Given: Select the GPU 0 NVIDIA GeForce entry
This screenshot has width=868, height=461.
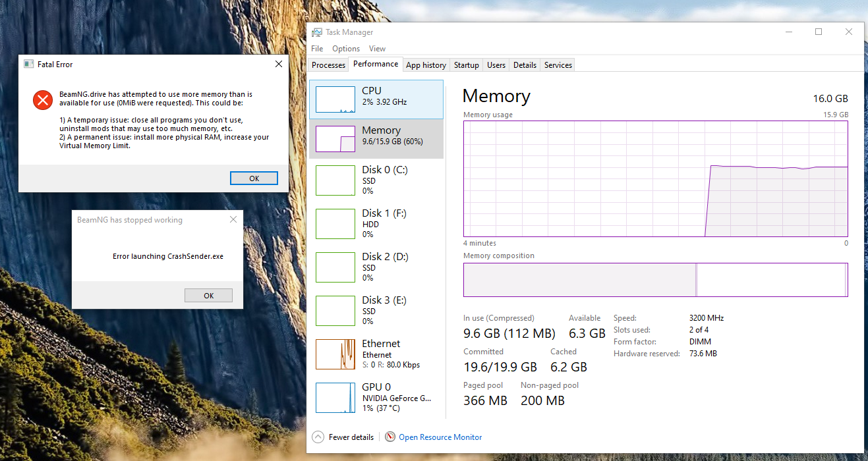Looking at the screenshot, I should [376, 397].
